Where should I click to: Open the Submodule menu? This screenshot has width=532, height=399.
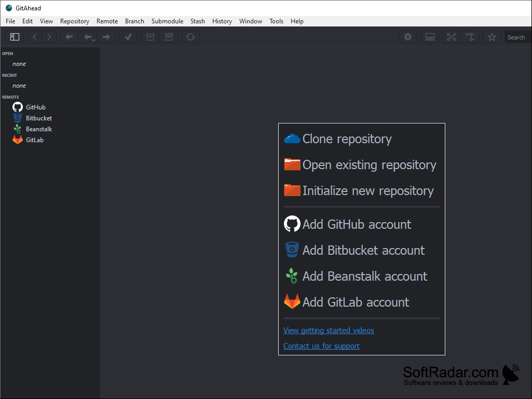167,21
